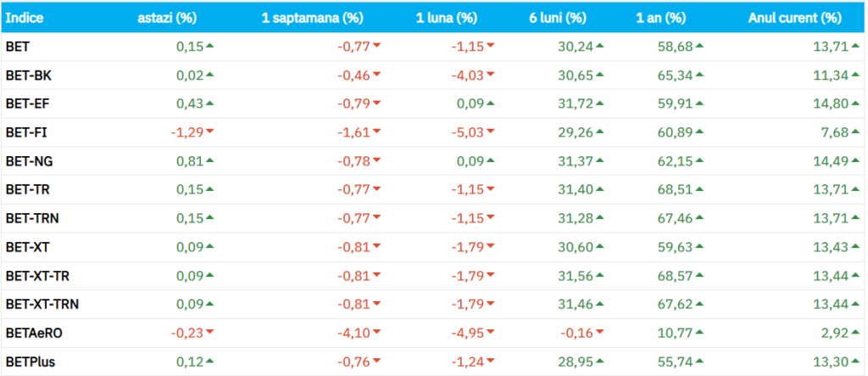This screenshot has width=868, height=376.
Task: Click the BET-FI 1 an value 60,89
Action: pos(674,132)
